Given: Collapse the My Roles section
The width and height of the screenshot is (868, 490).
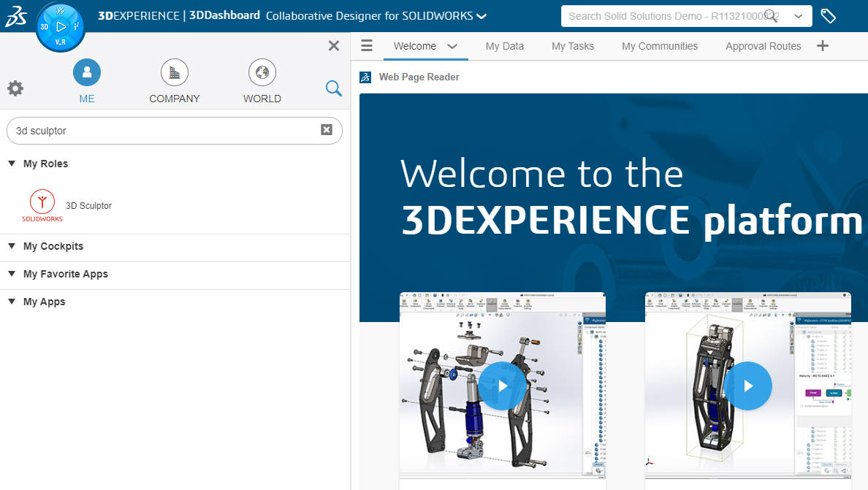Looking at the screenshot, I should [12, 164].
